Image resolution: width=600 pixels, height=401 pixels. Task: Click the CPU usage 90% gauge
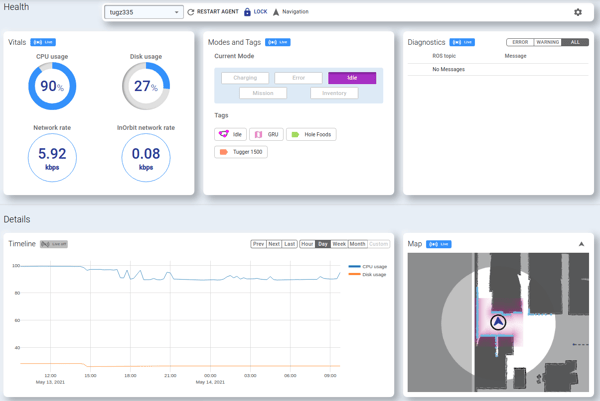(x=52, y=86)
